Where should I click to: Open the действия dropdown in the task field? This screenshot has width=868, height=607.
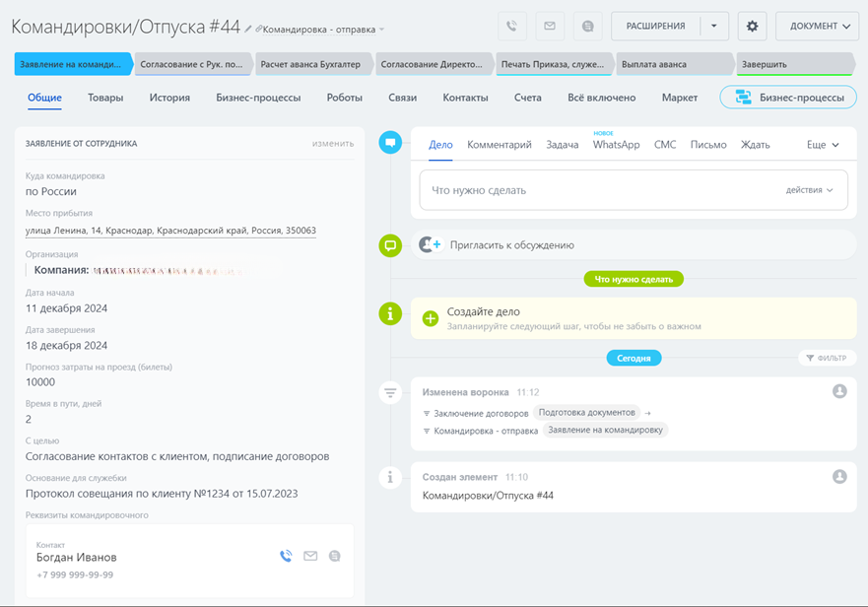(x=810, y=190)
